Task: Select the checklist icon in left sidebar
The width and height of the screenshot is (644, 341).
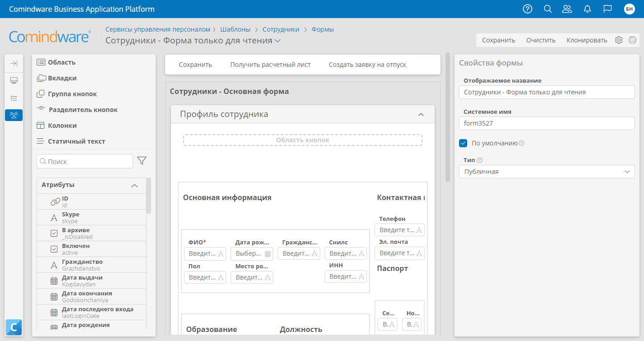Action: (14, 98)
